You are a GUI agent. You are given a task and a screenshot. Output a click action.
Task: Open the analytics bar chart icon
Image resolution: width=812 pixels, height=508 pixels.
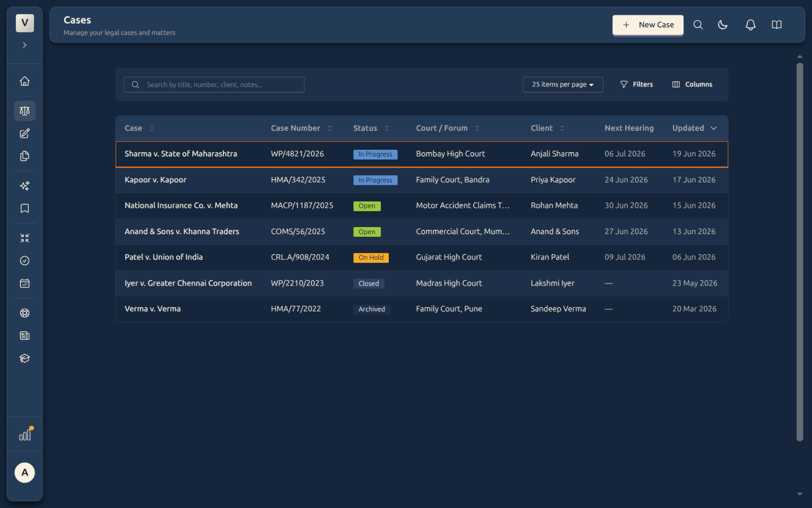(x=25, y=434)
